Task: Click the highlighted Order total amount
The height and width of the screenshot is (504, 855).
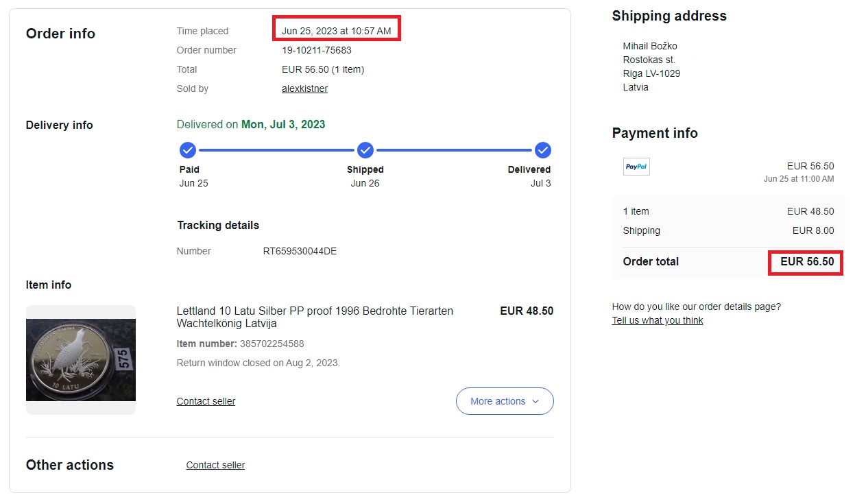Action: click(806, 261)
